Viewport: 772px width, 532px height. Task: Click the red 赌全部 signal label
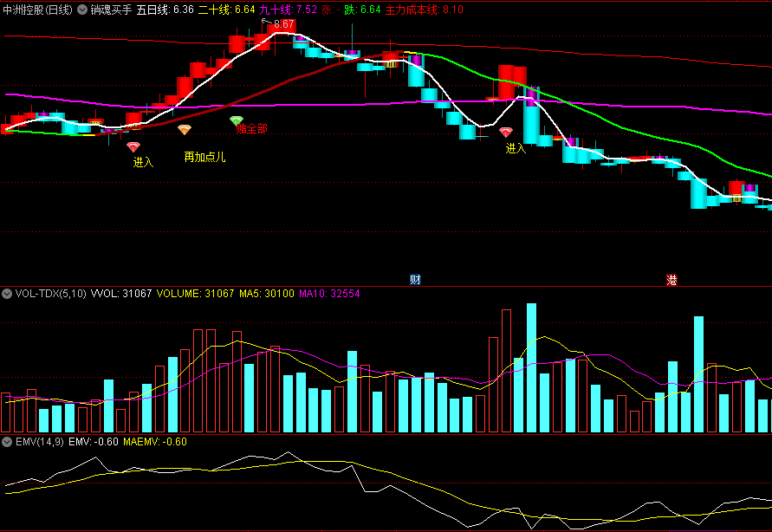click(251, 129)
